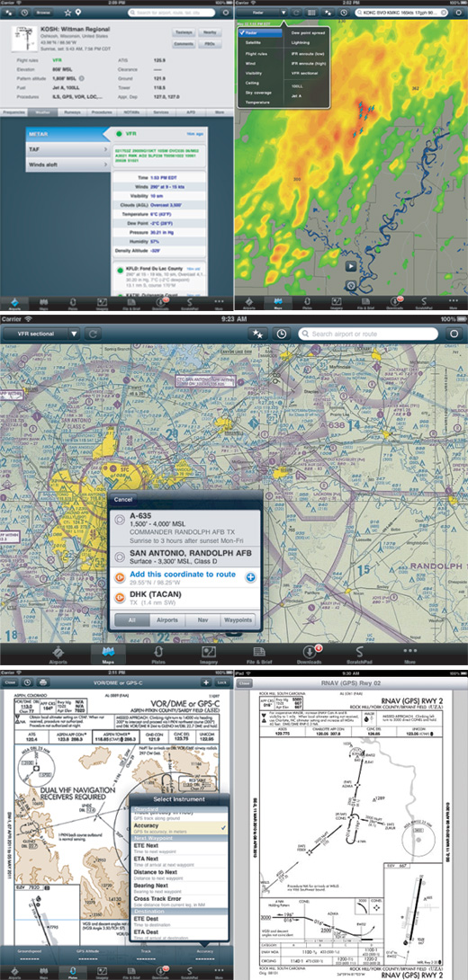Screen dimensions: 468x980
Task: Expand Winds aloft row
Action: click(67, 165)
